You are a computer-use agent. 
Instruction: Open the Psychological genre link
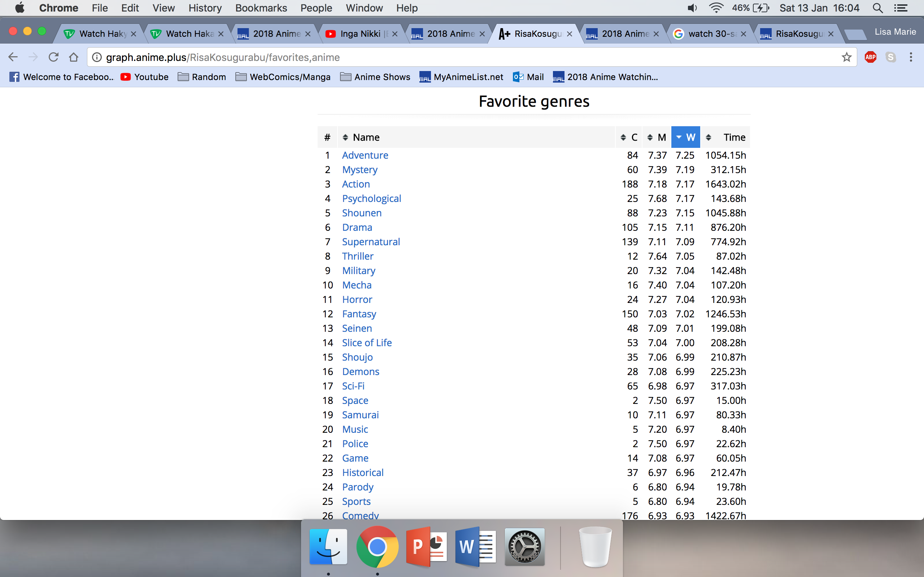coord(371,198)
